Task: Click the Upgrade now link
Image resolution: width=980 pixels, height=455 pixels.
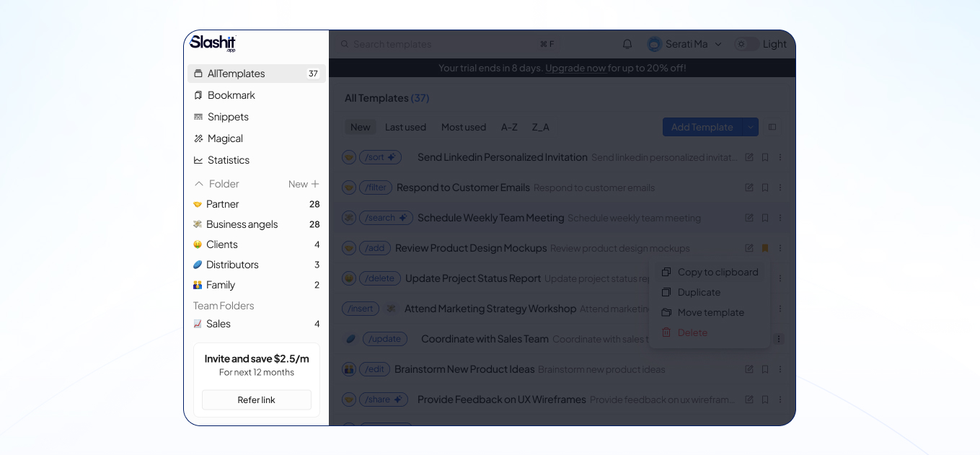Action: (x=575, y=68)
